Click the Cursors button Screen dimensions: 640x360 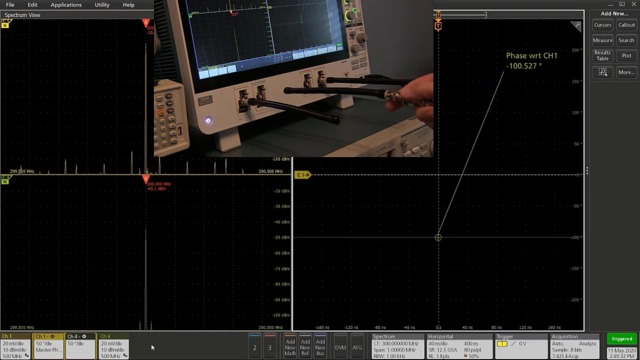click(x=602, y=25)
